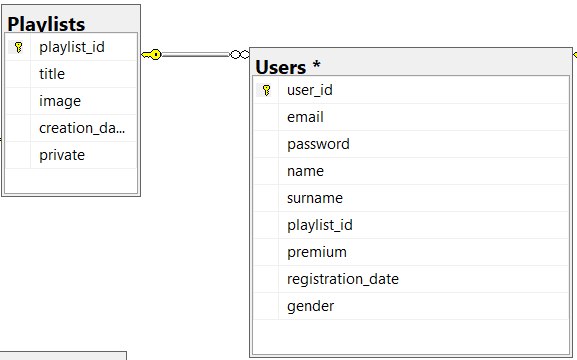Image resolution: width=577 pixels, height=360 pixels.
Task: Select the surname column in Users
Action: pyautogui.click(x=411, y=198)
